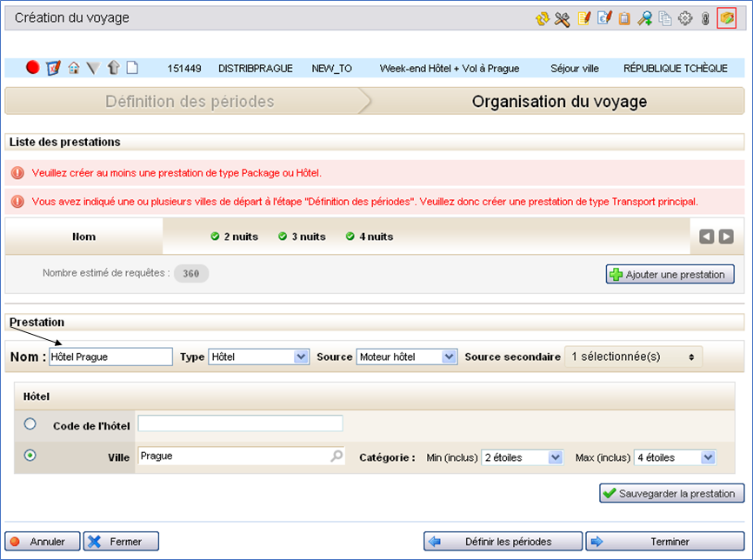Click the house icon in the blue bar
The height and width of the screenshot is (560, 753).
tap(74, 68)
